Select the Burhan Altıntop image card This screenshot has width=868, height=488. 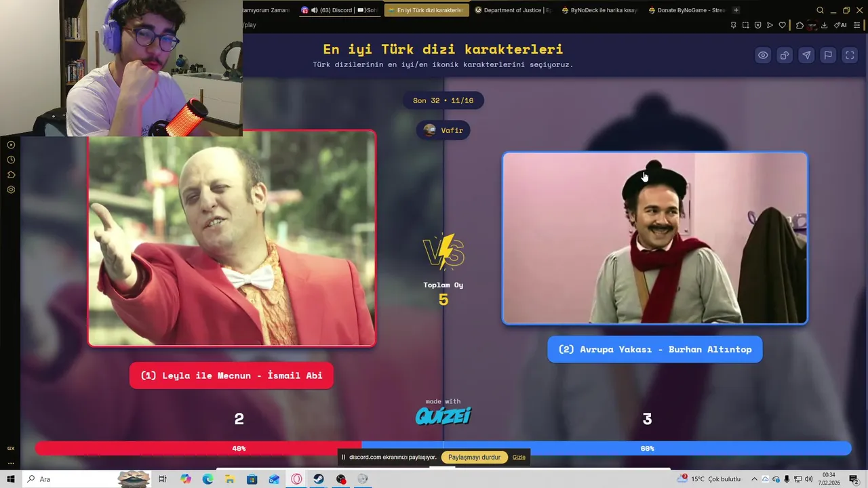[x=654, y=238]
